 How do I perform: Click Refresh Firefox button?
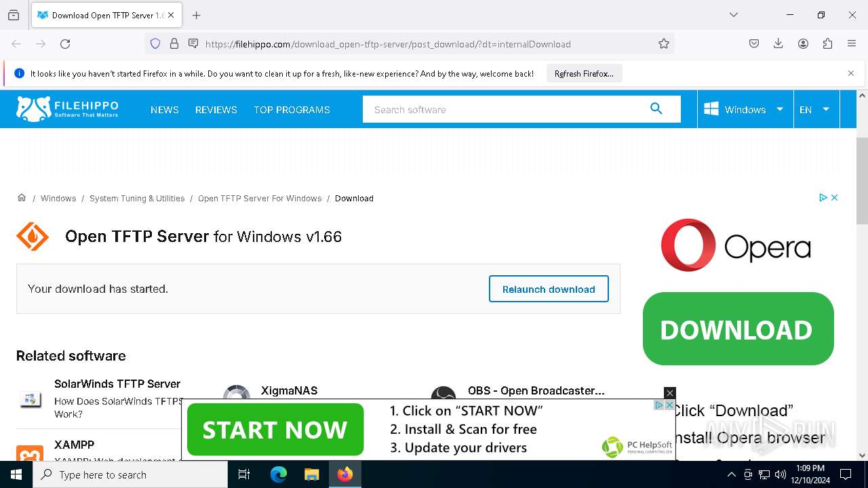[584, 74]
